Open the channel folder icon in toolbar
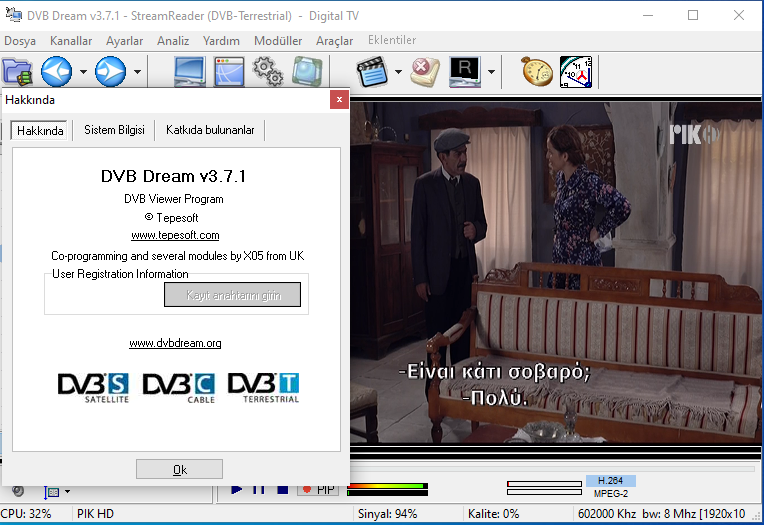This screenshot has height=525, width=764. pyautogui.click(x=17, y=72)
